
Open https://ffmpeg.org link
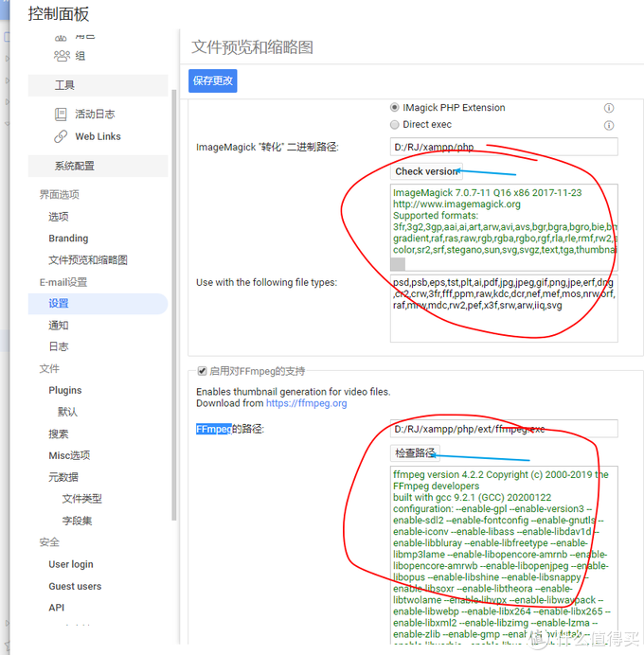[x=306, y=403]
